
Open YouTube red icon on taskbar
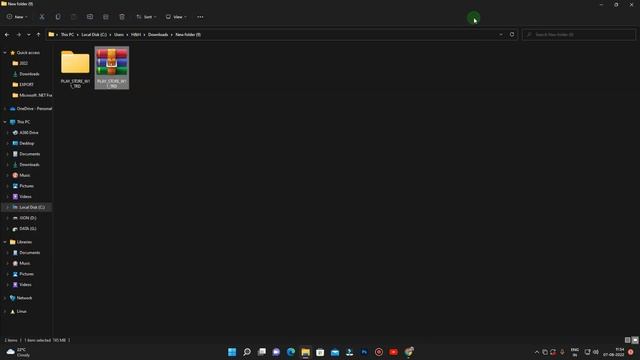pos(393,352)
